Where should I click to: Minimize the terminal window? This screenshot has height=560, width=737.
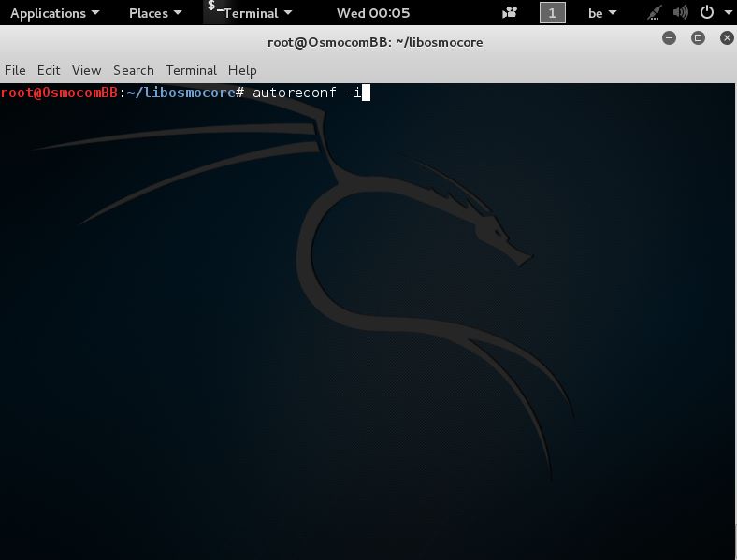[670, 38]
